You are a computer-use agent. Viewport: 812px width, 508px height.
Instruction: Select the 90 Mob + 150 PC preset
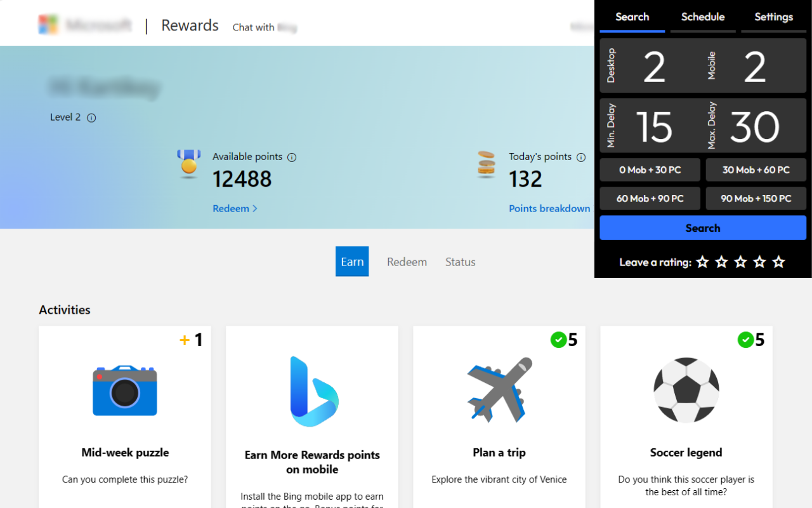[x=756, y=198]
